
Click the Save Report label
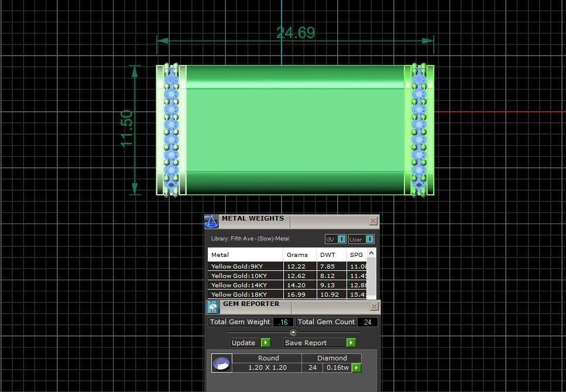click(306, 342)
